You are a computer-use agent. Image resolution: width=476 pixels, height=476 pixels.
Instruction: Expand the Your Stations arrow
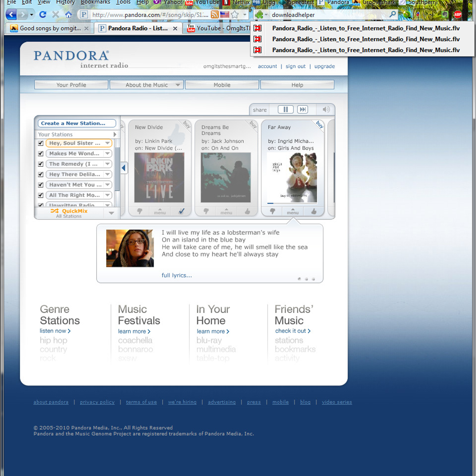tap(115, 134)
